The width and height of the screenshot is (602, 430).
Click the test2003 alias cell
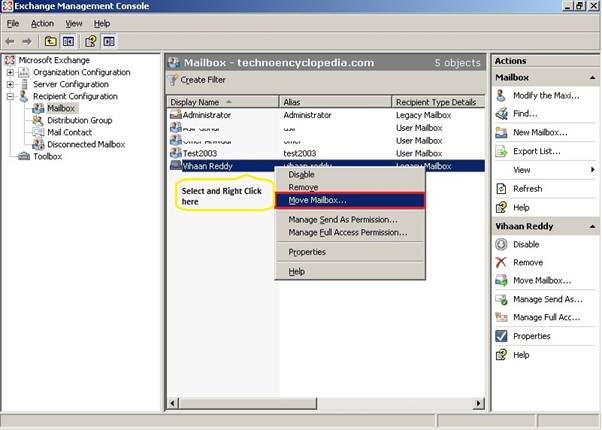(300, 153)
